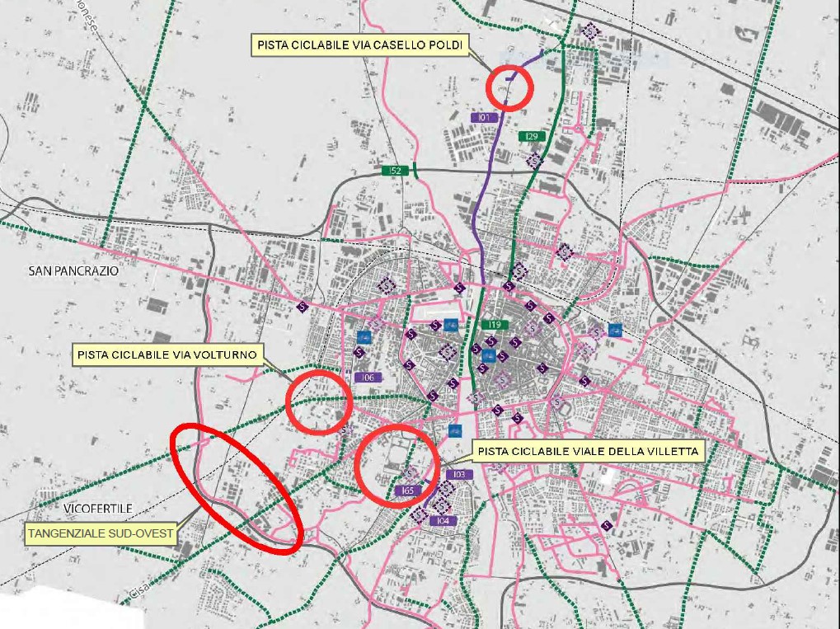
Task: Click the Pista Ciclabile Viale della Villetta callout
Action: [587, 451]
